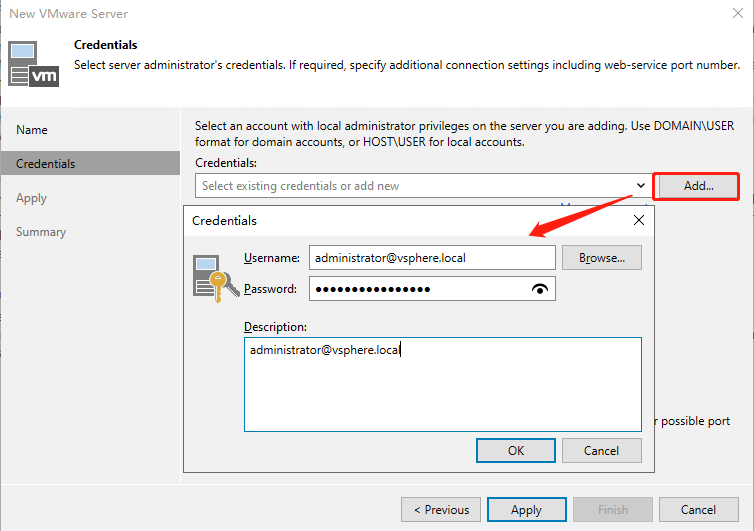Screen dimensions: 754x531
Task: Click the Password: label
Action: coord(270,289)
